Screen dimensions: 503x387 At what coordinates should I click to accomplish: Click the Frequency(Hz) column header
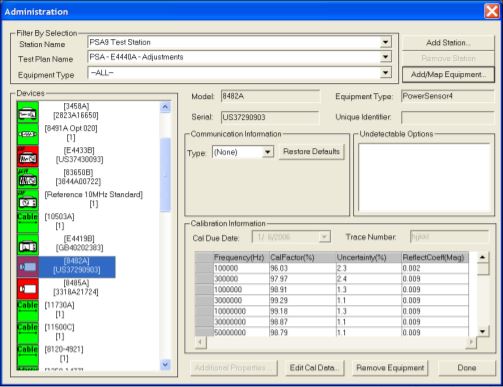241,258
